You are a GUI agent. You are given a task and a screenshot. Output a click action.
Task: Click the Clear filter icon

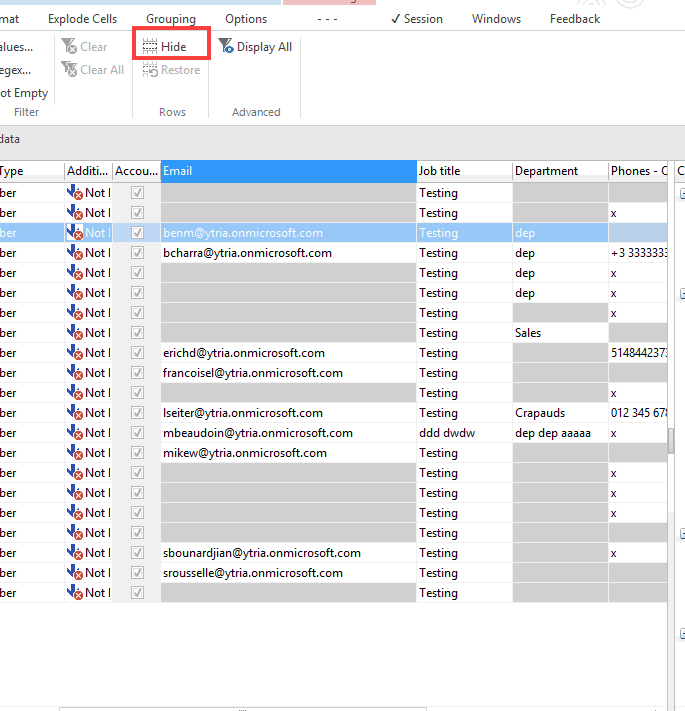click(x=69, y=46)
